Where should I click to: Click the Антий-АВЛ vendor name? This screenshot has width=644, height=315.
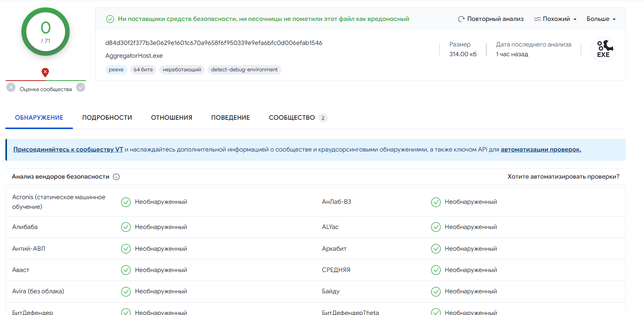[29, 249]
